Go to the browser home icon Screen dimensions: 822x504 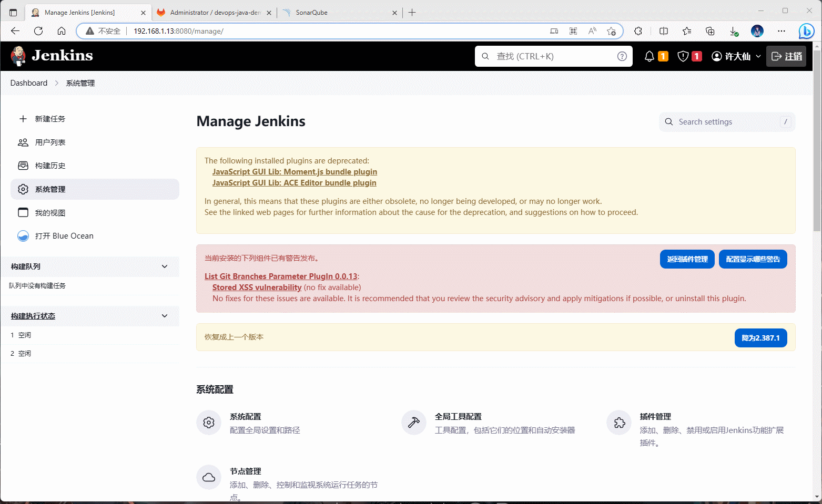point(62,31)
